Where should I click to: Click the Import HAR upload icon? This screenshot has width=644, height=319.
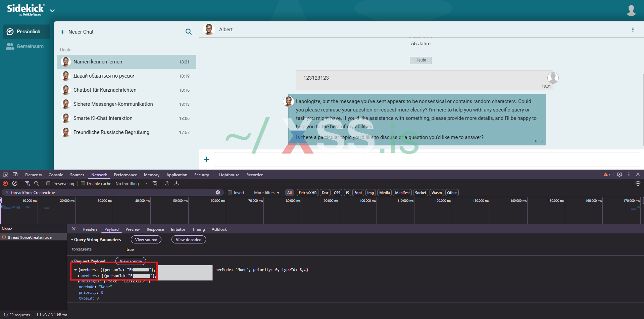pyautogui.click(x=167, y=183)
